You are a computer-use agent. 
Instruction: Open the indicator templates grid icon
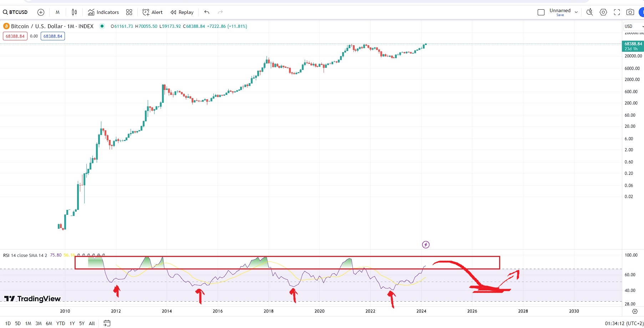[129, 12]
